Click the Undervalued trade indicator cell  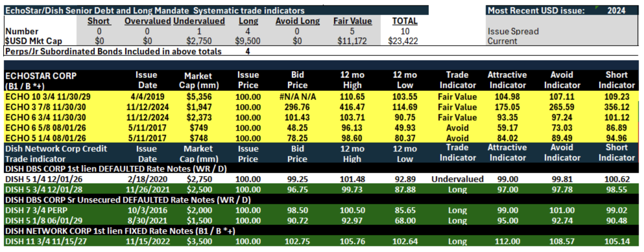pos(457,179)
